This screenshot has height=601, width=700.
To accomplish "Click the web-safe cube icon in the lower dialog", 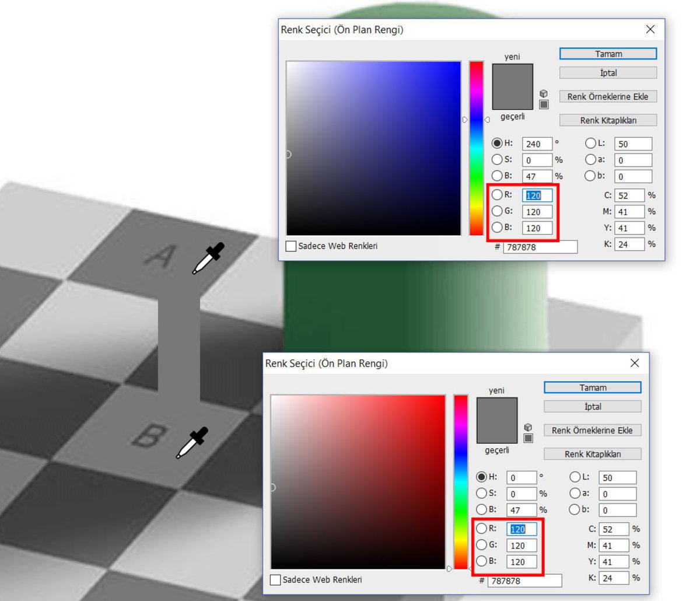I will [528, 427].
